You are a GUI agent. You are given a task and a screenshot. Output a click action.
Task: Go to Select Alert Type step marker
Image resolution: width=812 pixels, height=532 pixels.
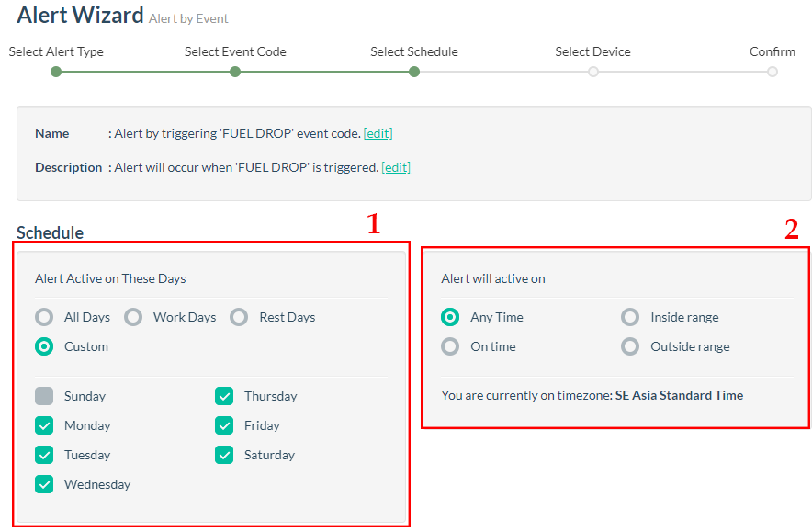pyautogui.click(x=56, y=72)
